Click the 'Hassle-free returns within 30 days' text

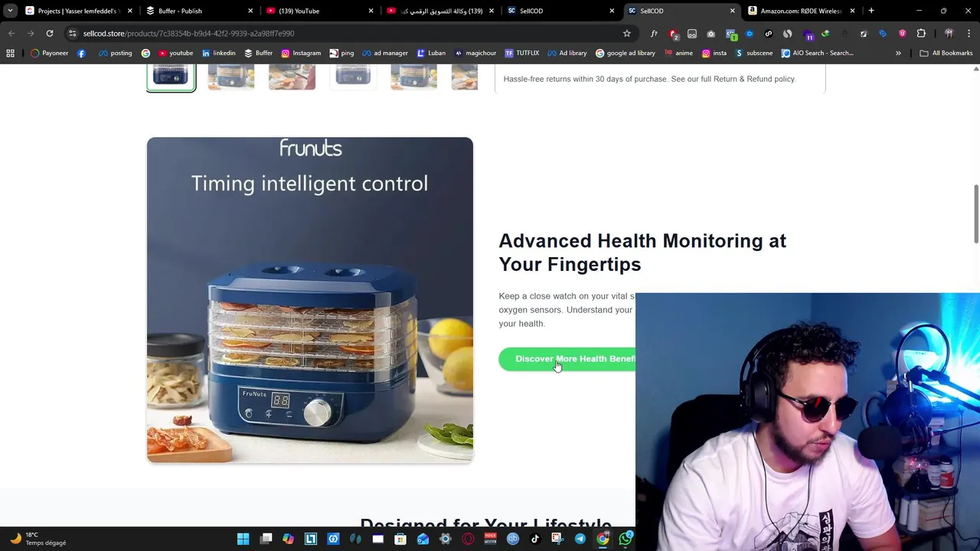649,79
